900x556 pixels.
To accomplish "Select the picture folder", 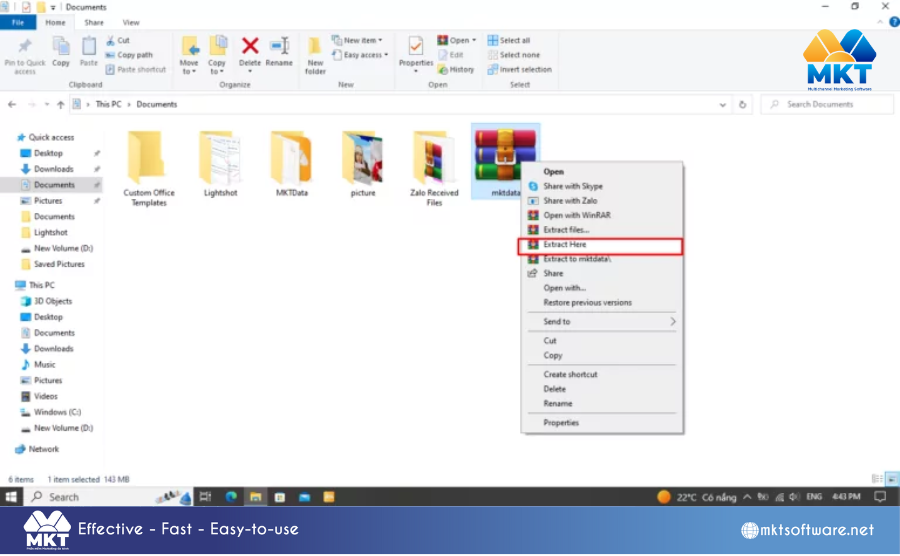I will (363, 165).
